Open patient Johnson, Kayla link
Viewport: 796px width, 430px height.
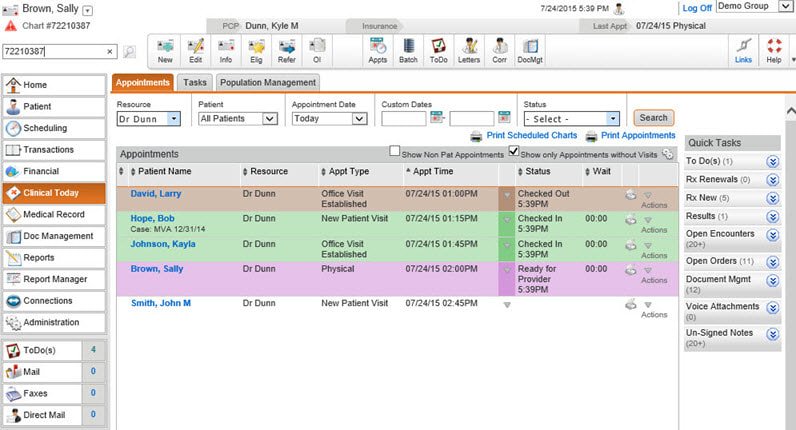pyautogui.click(x=162, y=244)
